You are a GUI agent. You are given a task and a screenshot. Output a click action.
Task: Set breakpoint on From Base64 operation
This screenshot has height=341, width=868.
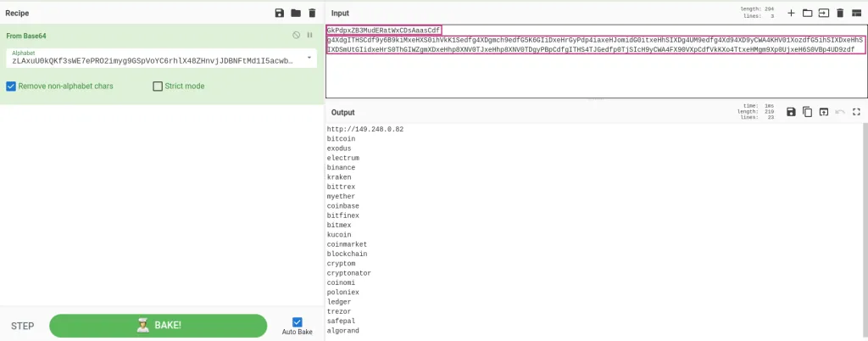click(310, 35)
